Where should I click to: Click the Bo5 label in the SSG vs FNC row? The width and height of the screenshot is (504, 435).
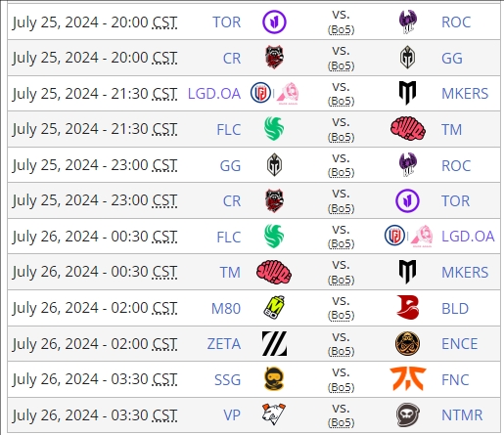pyautogui.click(x=341, y=387)
